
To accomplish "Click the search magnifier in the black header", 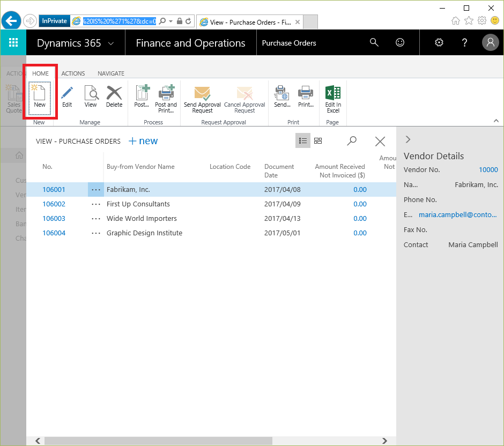I will tap(374, 42).
